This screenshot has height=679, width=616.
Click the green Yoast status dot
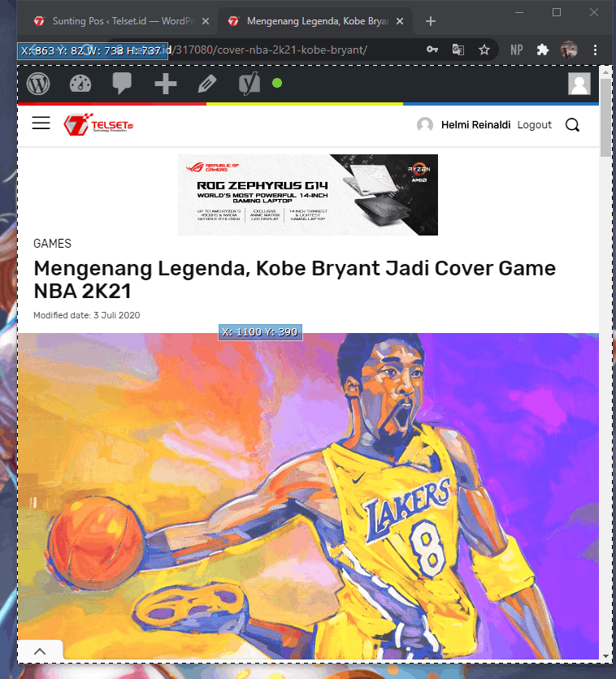click(x=277, y=83)
